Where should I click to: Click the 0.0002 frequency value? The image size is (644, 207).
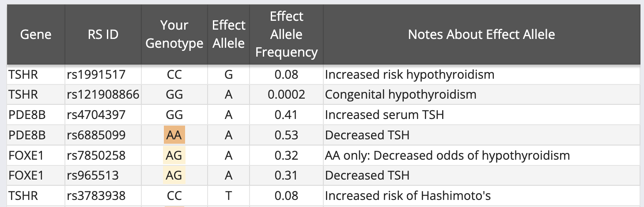tap(286, 95)
